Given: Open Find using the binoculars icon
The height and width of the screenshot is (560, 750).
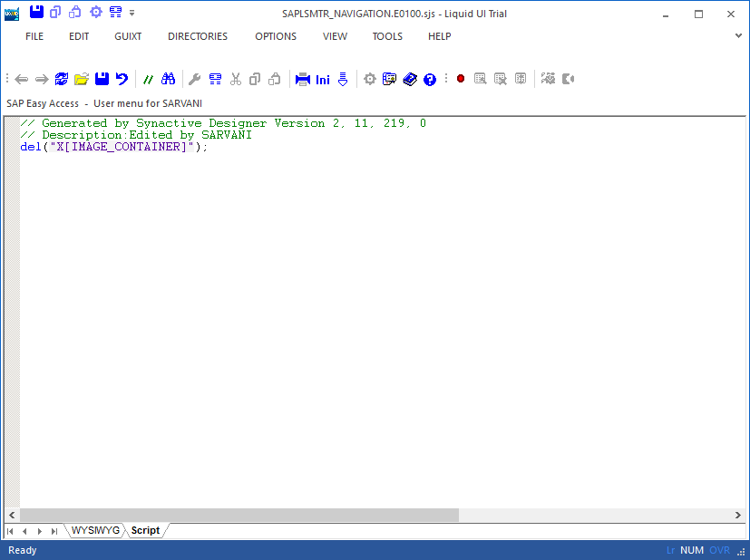Looking at the screenshot, I should click(168, 80).
